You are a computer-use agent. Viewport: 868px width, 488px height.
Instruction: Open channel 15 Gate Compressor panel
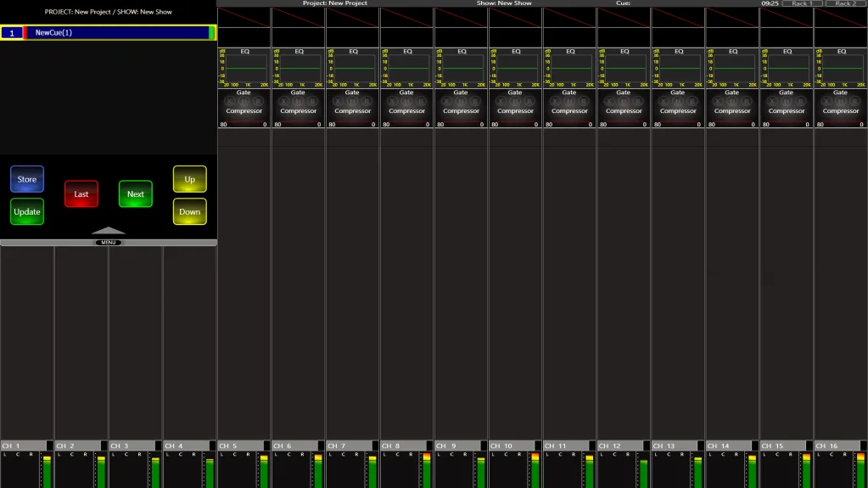point(787,108)
